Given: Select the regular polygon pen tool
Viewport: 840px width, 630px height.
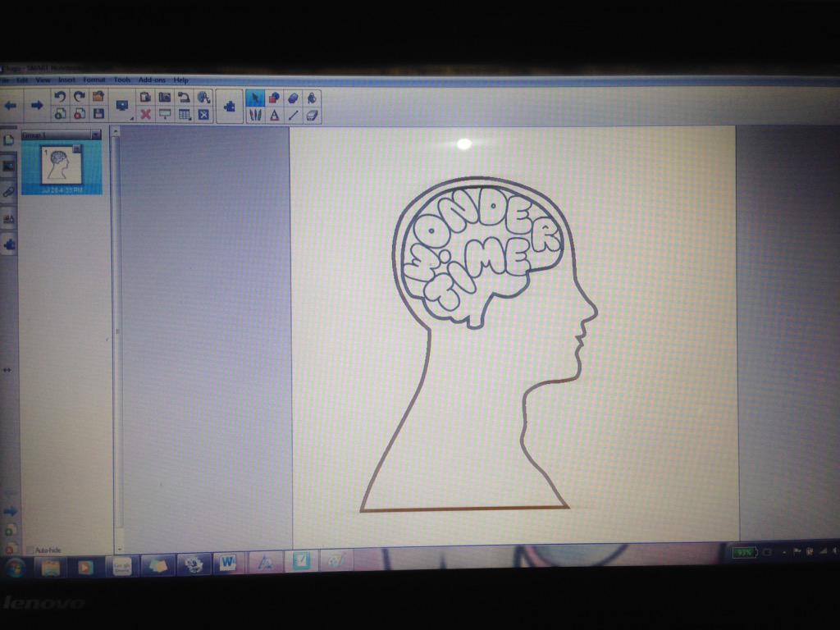Looking at the screenshot, I should point(293,98).
